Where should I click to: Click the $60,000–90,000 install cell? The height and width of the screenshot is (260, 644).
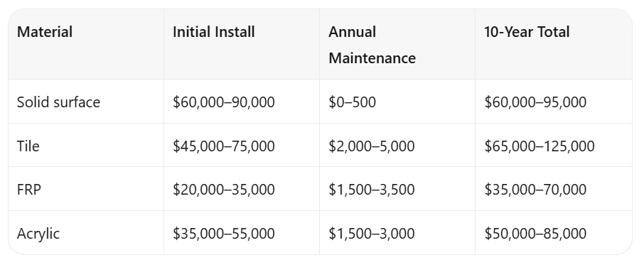point(223,102)
